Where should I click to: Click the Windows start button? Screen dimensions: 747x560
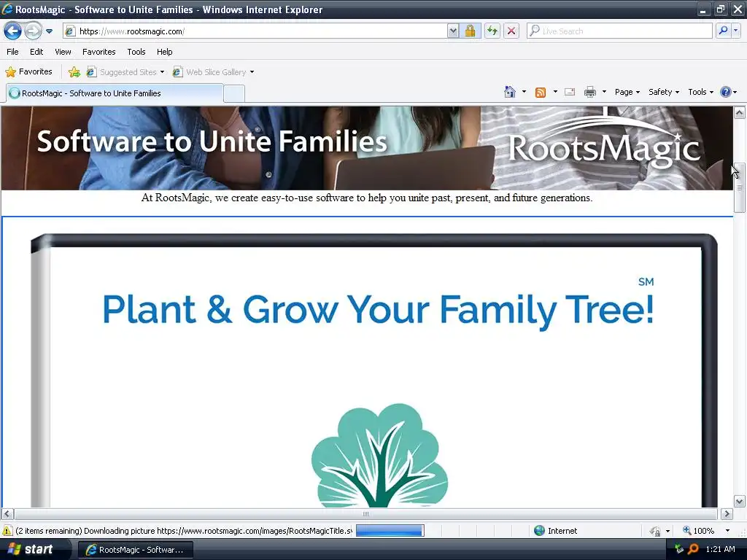pyautogui.click(x=31, y=549)
